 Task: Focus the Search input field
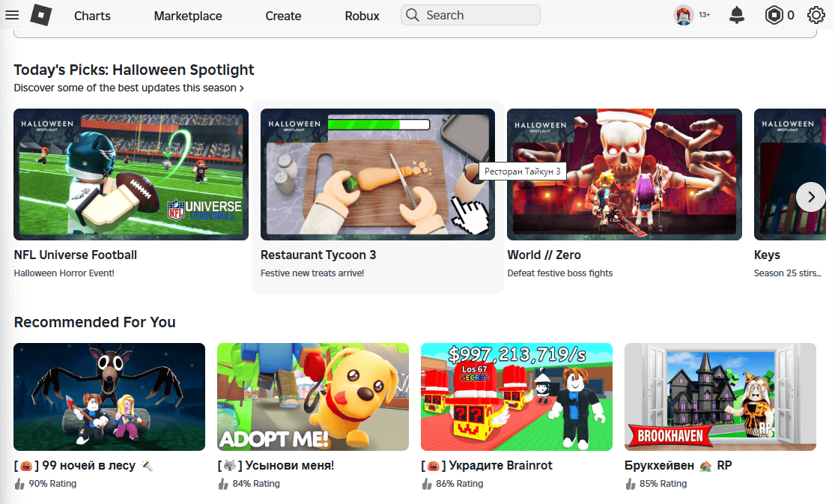click(471, 15)
